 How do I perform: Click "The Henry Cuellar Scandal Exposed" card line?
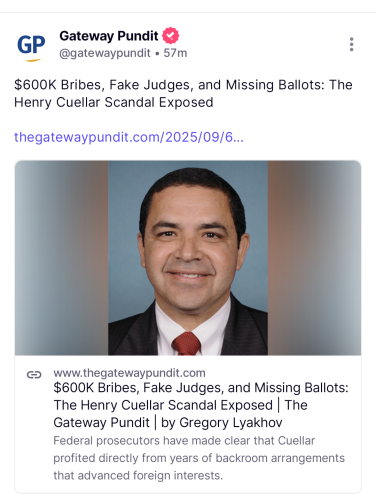pos(163,405)
